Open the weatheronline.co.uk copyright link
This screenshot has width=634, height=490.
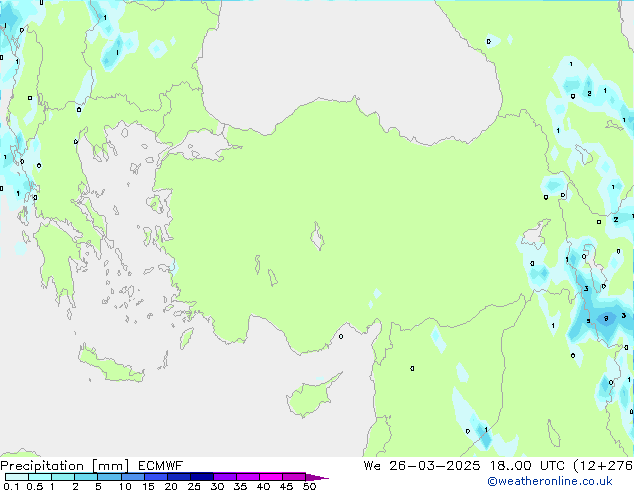550,481
